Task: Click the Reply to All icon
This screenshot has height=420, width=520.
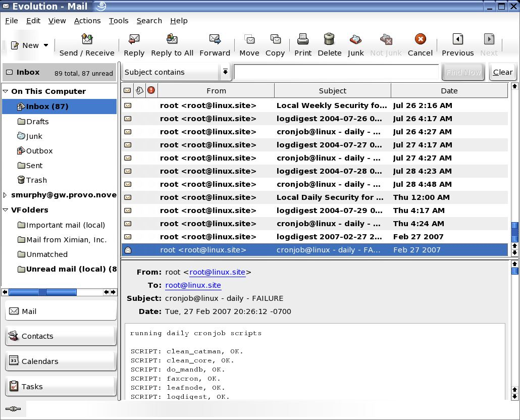Action: tap(172, 40)
